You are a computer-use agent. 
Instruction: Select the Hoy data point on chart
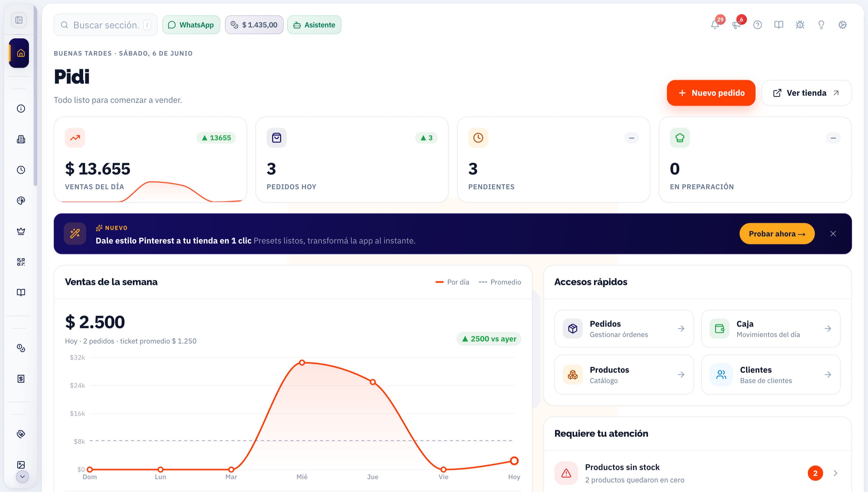tap(514, 461)
